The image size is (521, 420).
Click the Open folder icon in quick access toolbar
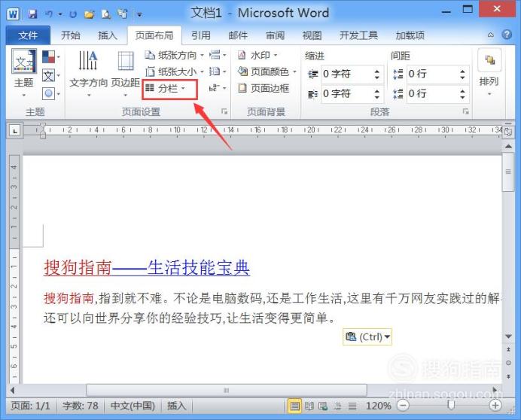[x=89, y=14]
